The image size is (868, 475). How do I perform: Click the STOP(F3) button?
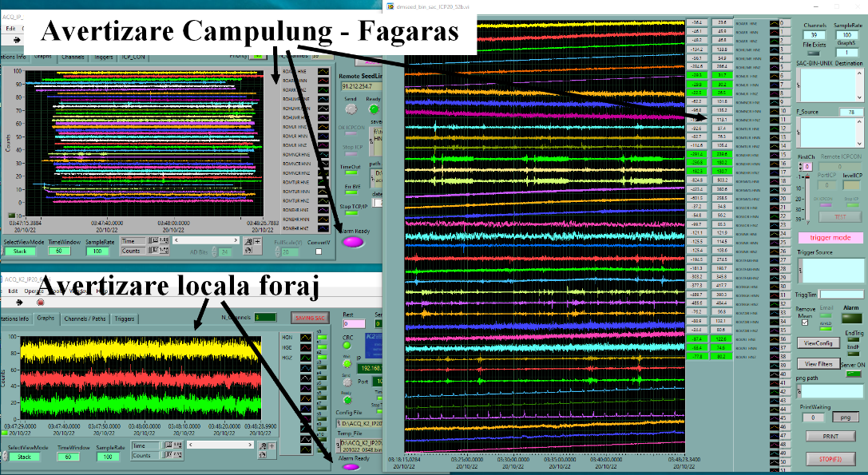click(830, 459)
